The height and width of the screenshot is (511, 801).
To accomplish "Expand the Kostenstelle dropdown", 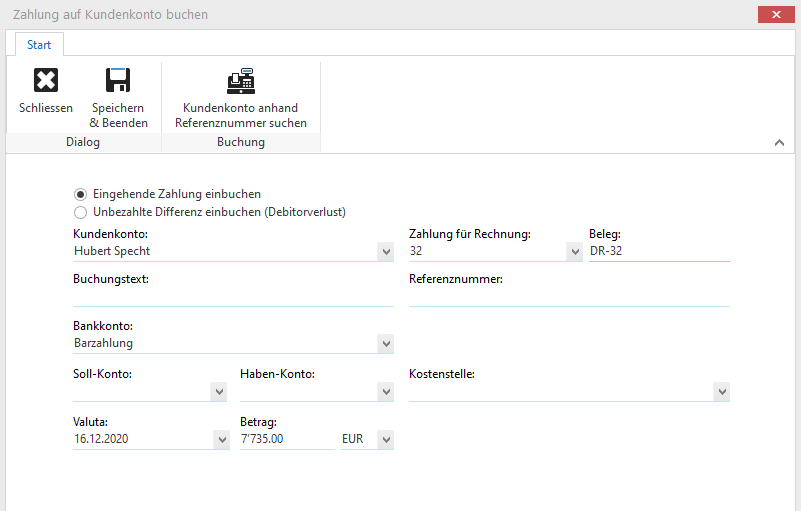I will pos(722,392).
